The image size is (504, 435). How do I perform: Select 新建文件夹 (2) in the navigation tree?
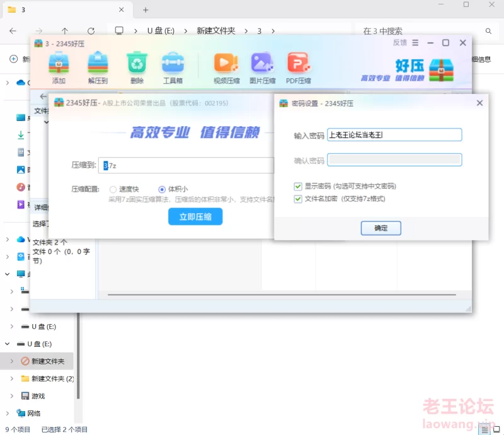click(53, 378)
